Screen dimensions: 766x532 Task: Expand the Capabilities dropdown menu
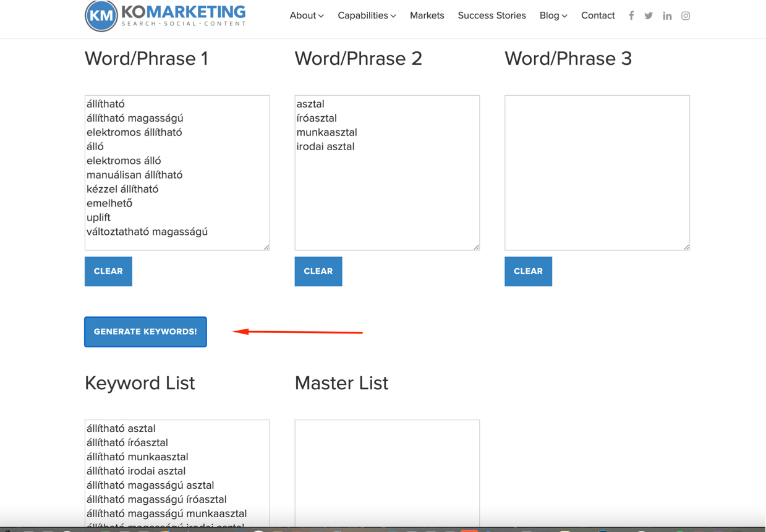tap(367, 15)
